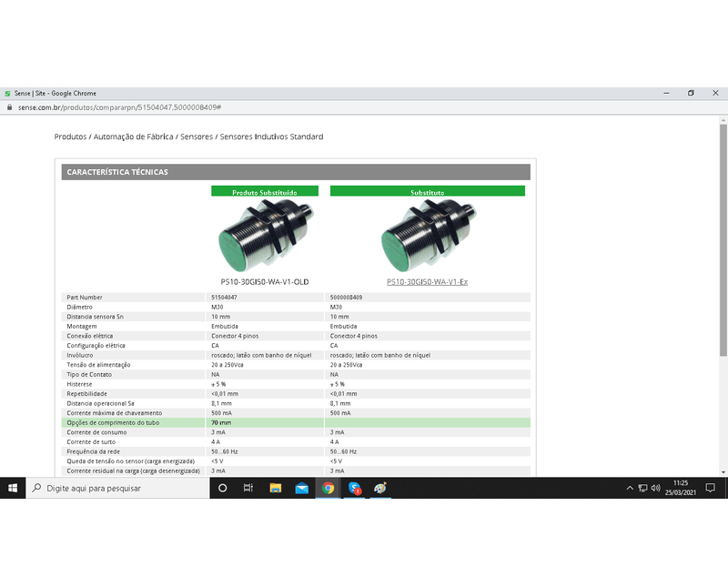This screenshot has width=728, height=587.
Task: Open the Windows Start menu
Action: [13, 488]
